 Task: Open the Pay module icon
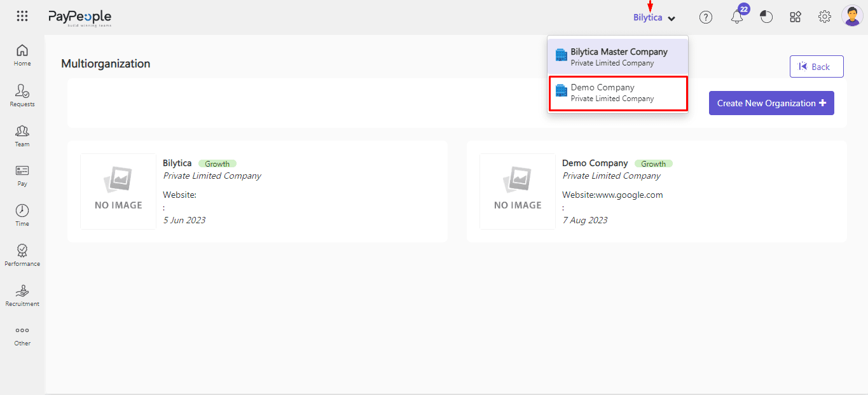coord(22,174)
